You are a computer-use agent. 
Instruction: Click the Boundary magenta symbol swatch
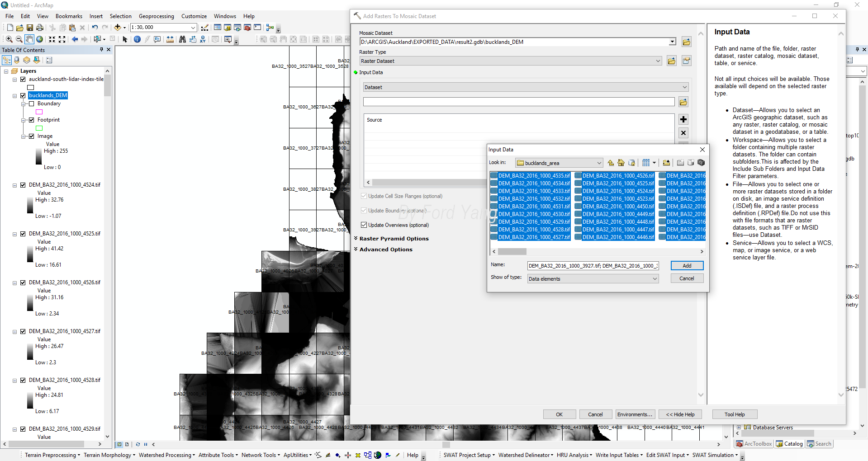click(39, 112)
